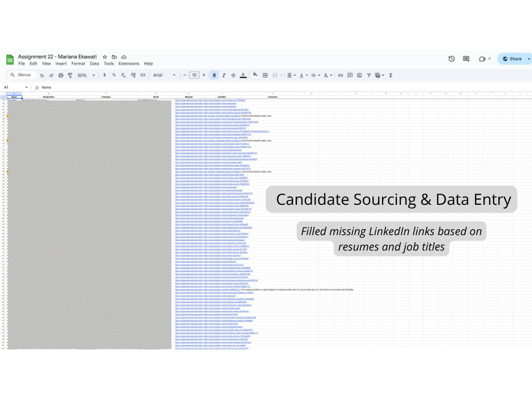
Task: Open the Borders tool
Action: coord(265,76)
